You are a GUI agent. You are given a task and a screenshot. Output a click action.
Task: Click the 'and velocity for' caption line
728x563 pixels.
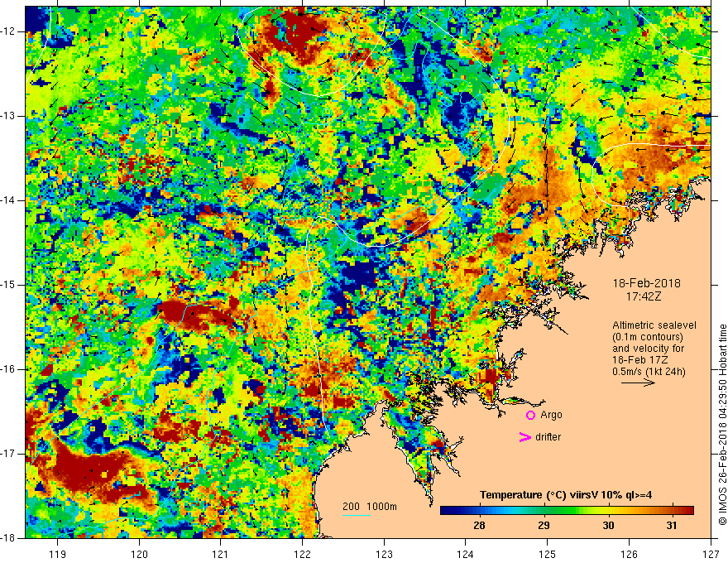click(648, 349)
